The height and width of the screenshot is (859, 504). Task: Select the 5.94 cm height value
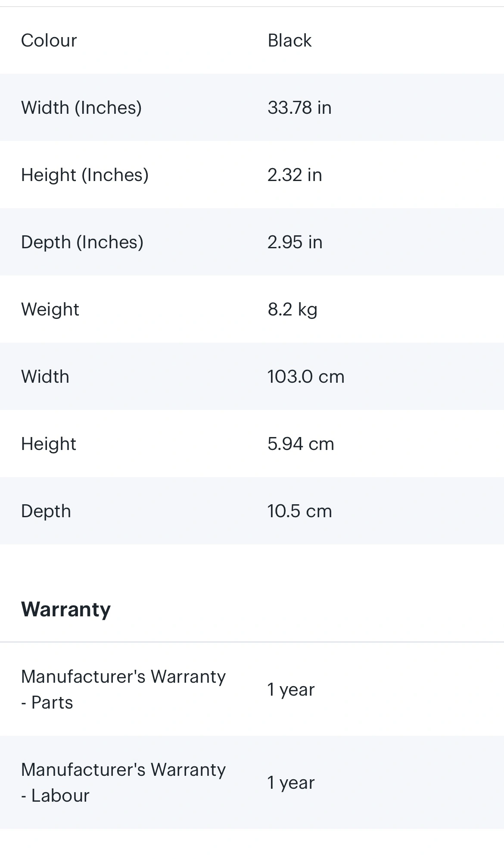click(301, 444)
